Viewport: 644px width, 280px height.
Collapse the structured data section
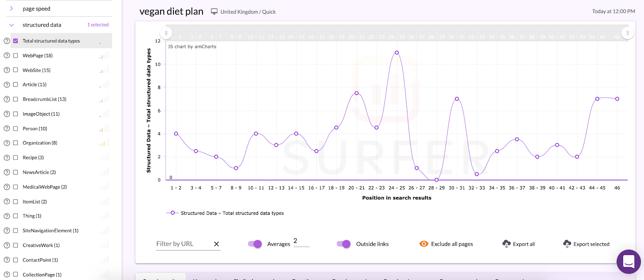[x=11, y=25]
